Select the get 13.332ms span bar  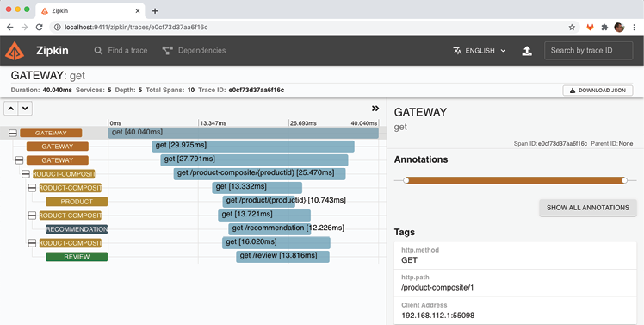(x=257, y=188)
